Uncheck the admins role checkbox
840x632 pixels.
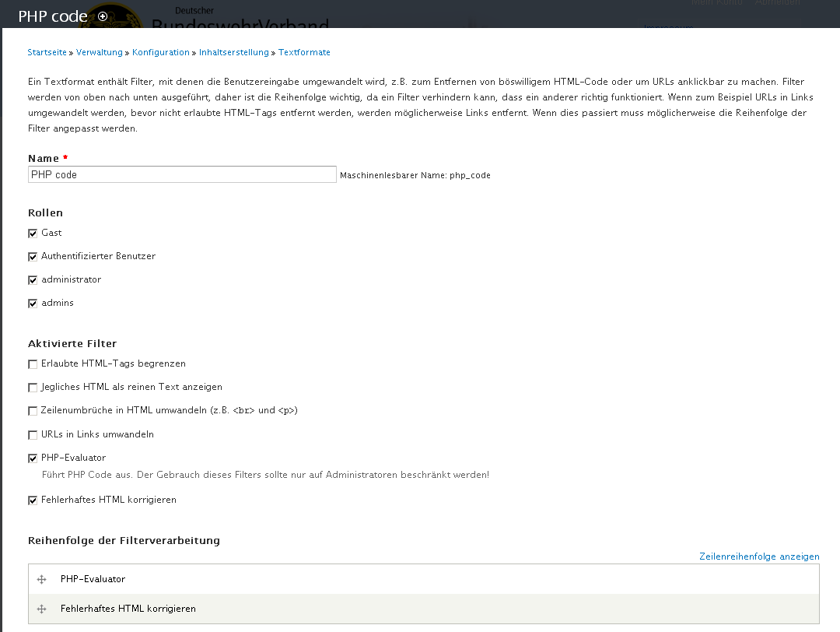33,303
